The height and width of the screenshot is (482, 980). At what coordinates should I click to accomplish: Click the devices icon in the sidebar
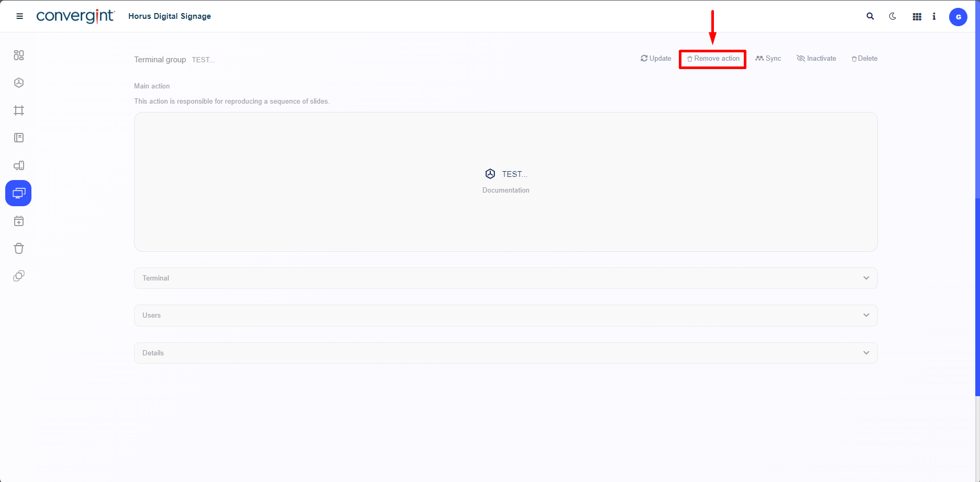point(19,166)
